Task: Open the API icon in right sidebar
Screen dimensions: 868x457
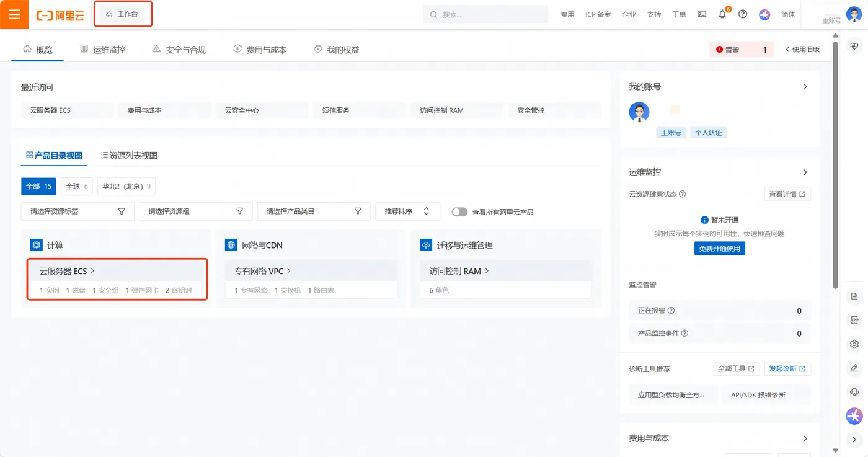Action: tap(854, 320)
